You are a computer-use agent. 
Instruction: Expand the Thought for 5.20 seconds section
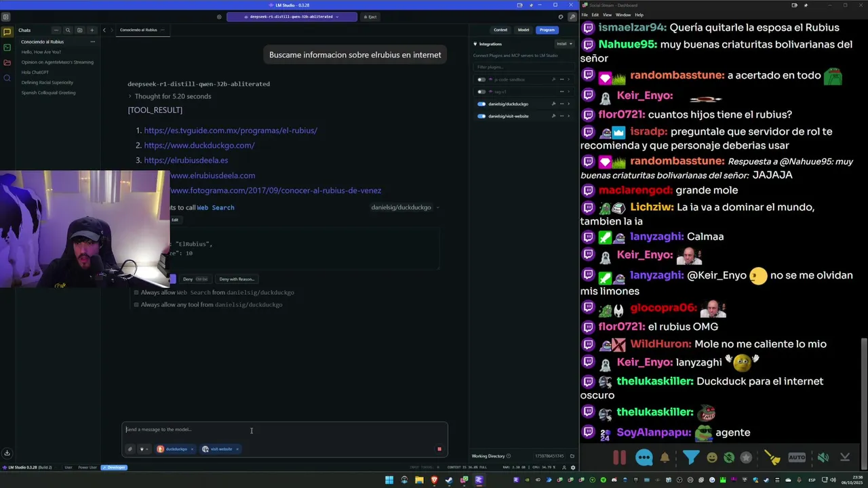170,96
